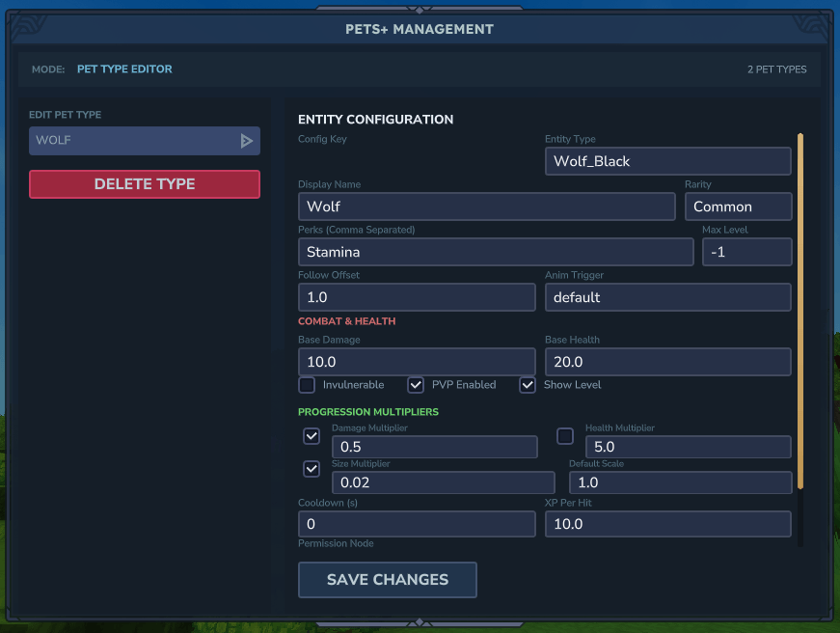Click the Perks field showing Stamina
Viewport: 840px width, 633px height.
(495, 251)
